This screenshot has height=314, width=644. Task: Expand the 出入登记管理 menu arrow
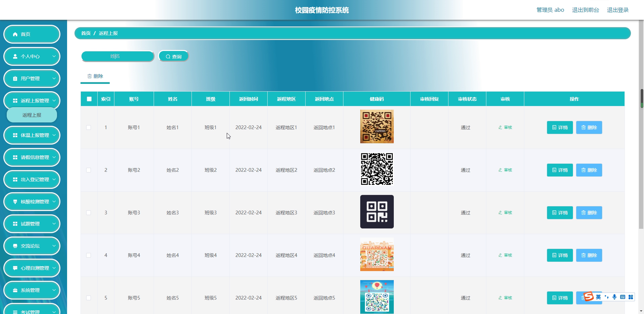pos(54,179)
